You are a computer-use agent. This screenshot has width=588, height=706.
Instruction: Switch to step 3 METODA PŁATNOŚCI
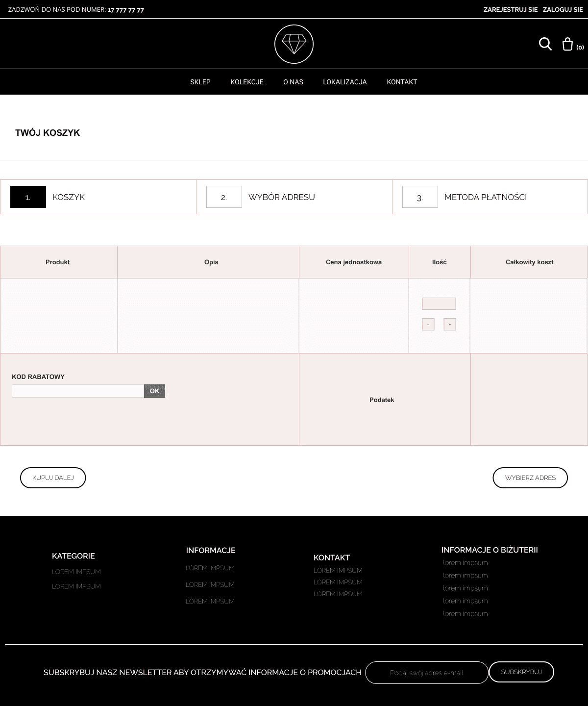pos(485,197)
